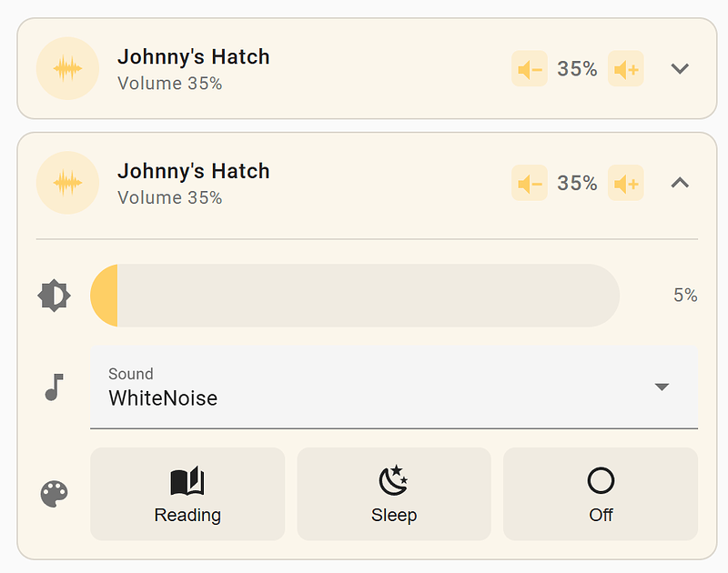
Task: Turn the device Off
Action: coord(600,494)
